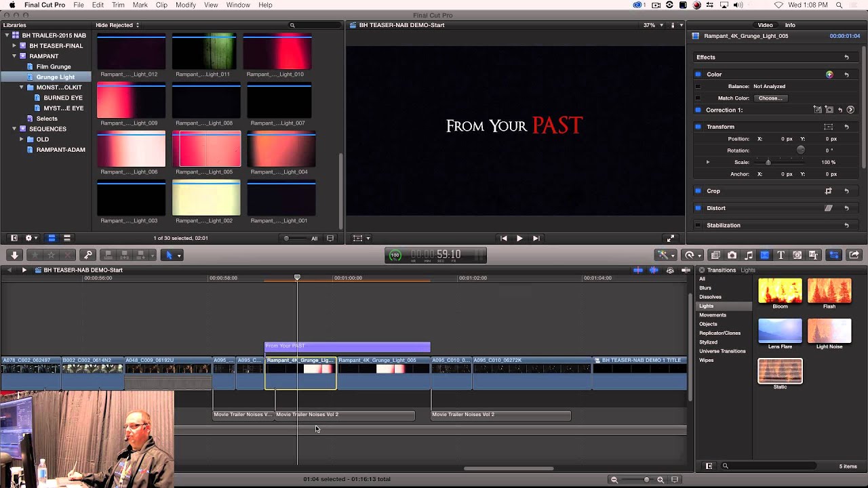Open the Trim menu
868x488 pixels.
pyautogui.click(x=118, y=5)
